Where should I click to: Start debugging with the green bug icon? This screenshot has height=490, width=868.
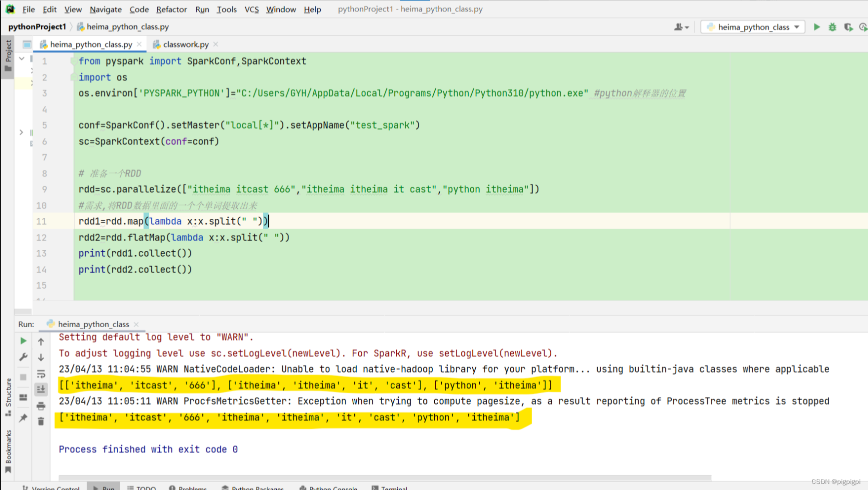tap(832, 27)
